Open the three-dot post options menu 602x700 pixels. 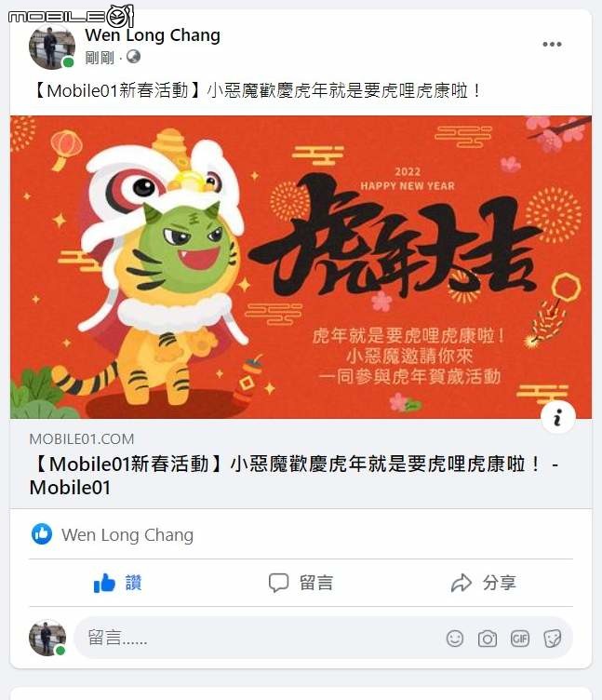[x=552, y=44]
